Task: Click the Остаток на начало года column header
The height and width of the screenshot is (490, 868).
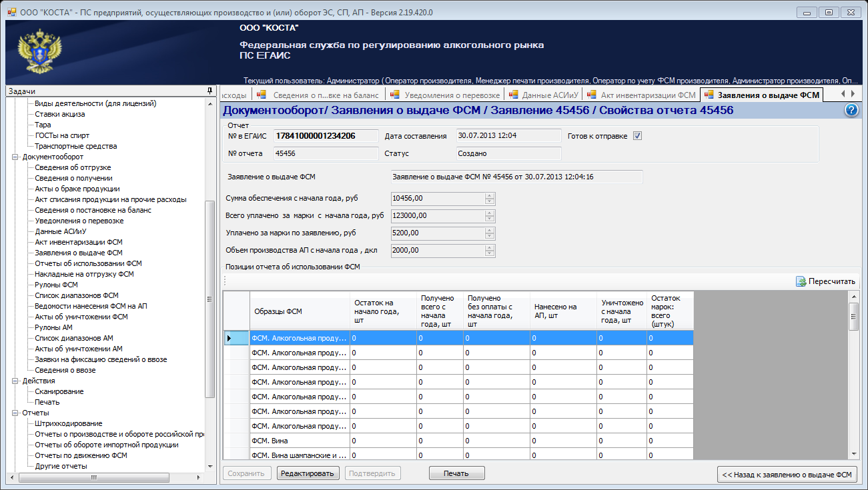Action: point(383,311)
